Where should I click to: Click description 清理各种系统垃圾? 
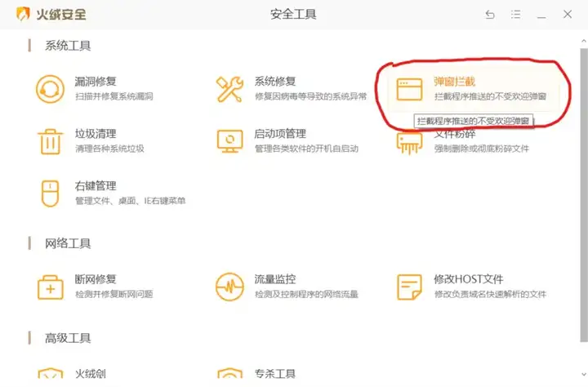click(109, 149)
